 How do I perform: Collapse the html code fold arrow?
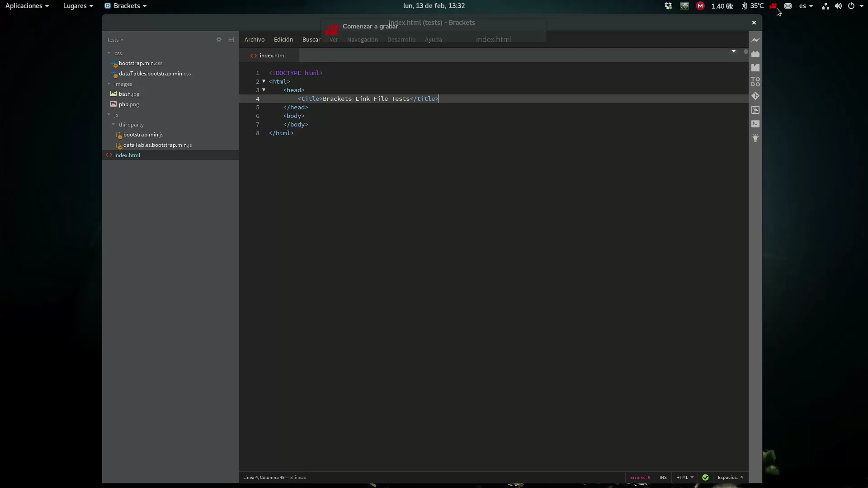(x=264, y=81)
